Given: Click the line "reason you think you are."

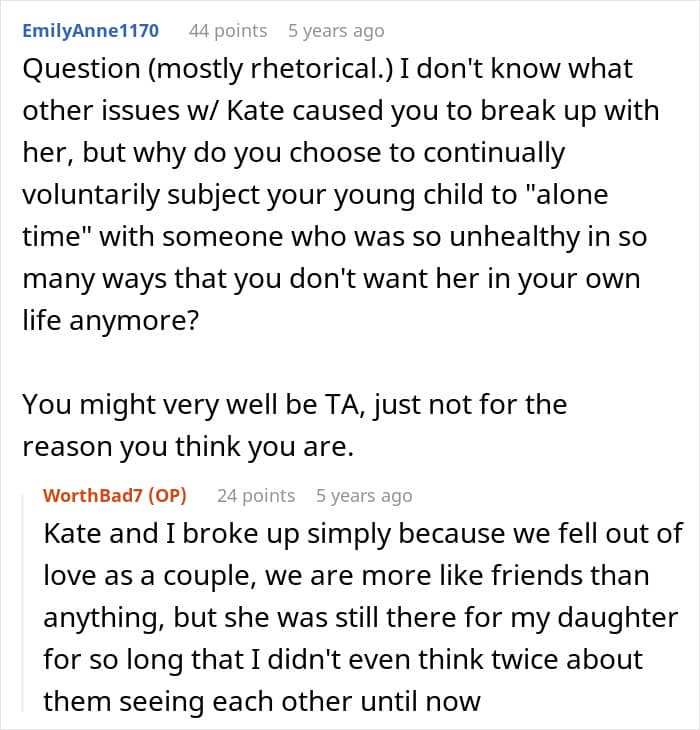Looking at the screenshot, I should tap(188, 447).
